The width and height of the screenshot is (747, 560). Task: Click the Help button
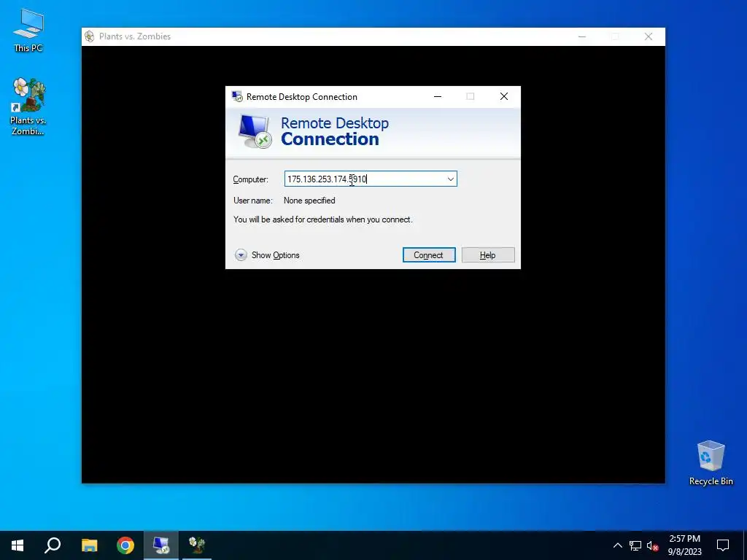pos(488,255)
